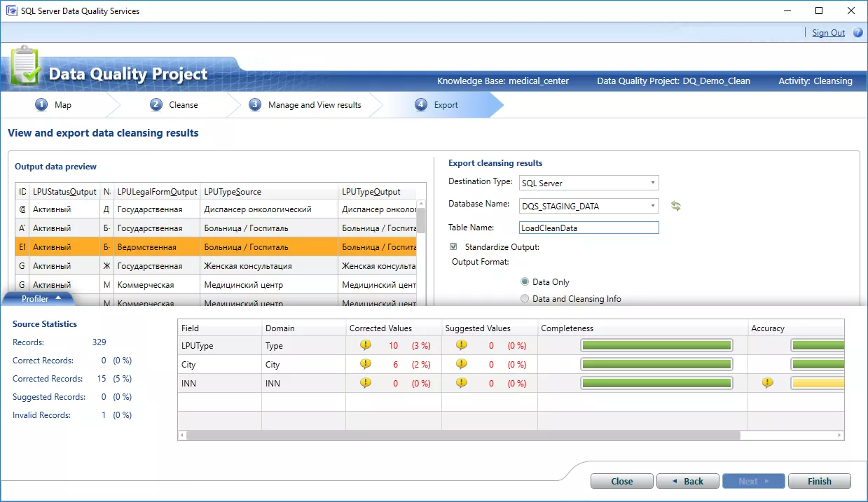Select Data and Cleansing Info radio option
This screenshot has height=502, width=868.
click(x=525, y=298)
